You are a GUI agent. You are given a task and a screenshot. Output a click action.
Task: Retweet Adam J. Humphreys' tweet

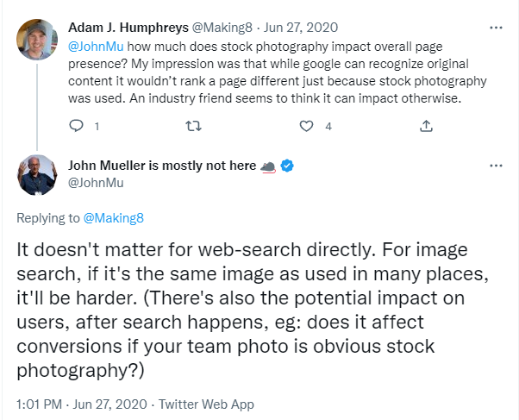[193, 126]
